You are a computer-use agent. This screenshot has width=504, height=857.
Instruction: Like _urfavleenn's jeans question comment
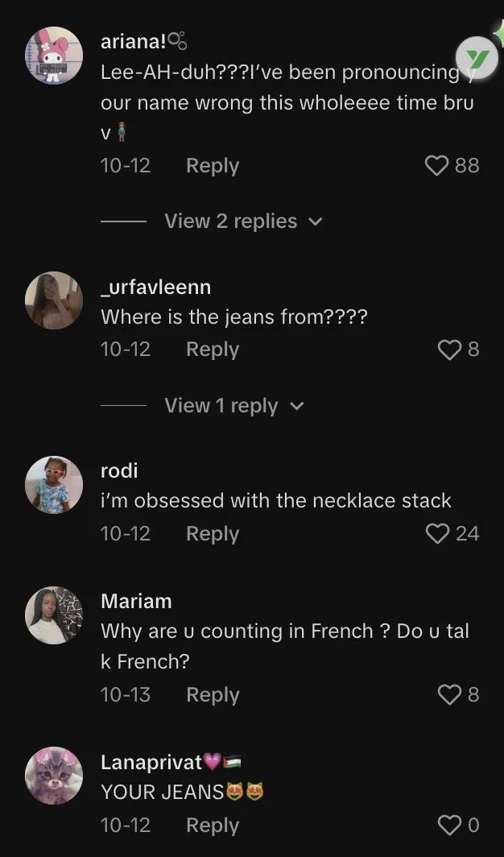pos(448,350)
